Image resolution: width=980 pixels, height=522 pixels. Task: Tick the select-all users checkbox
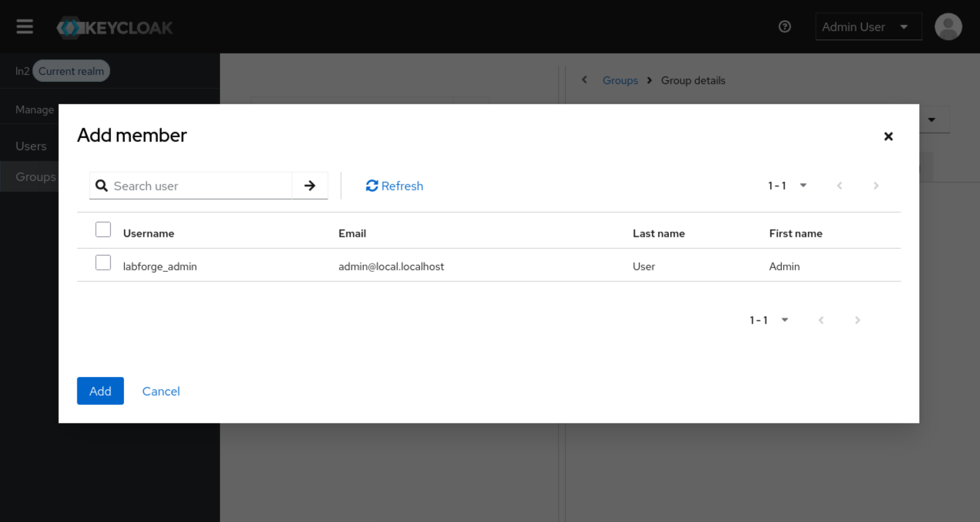tap(103, 230)
